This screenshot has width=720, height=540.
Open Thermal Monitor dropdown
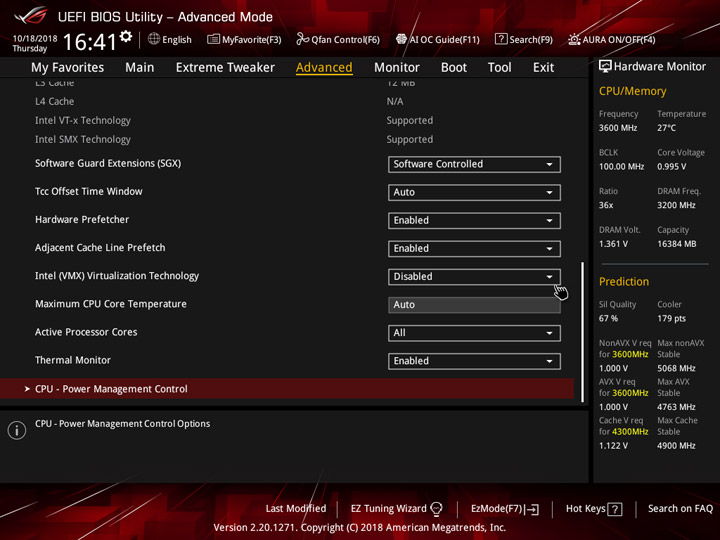click(x=474, y=361)
